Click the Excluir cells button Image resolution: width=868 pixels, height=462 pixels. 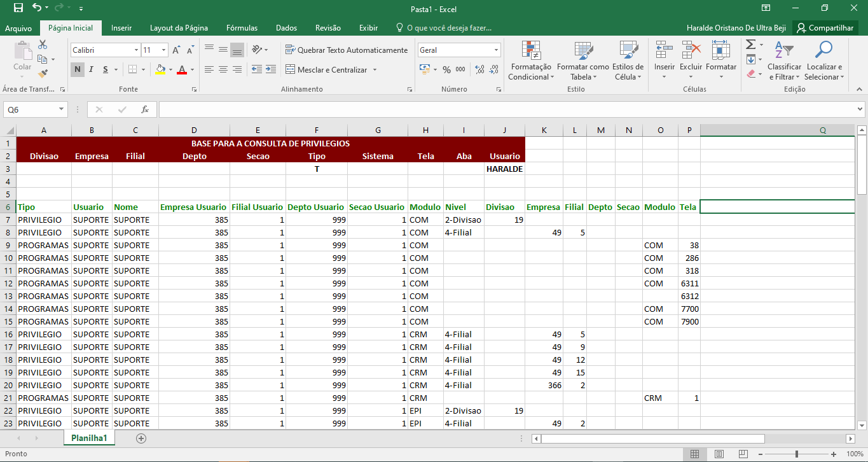[x=691, y=61]
